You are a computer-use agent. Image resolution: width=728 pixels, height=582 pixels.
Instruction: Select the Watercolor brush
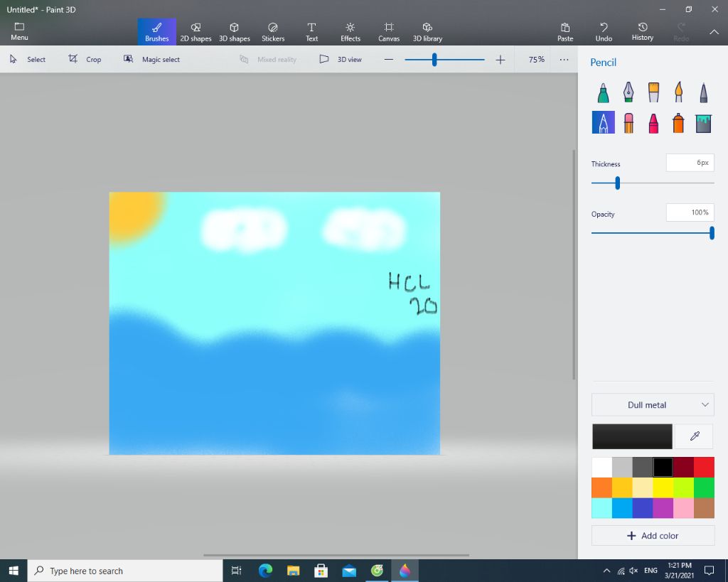tap(678, 92)
